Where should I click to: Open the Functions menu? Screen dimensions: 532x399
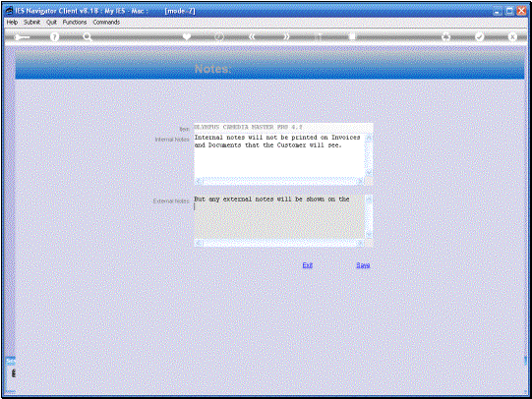tap(75, 22)
